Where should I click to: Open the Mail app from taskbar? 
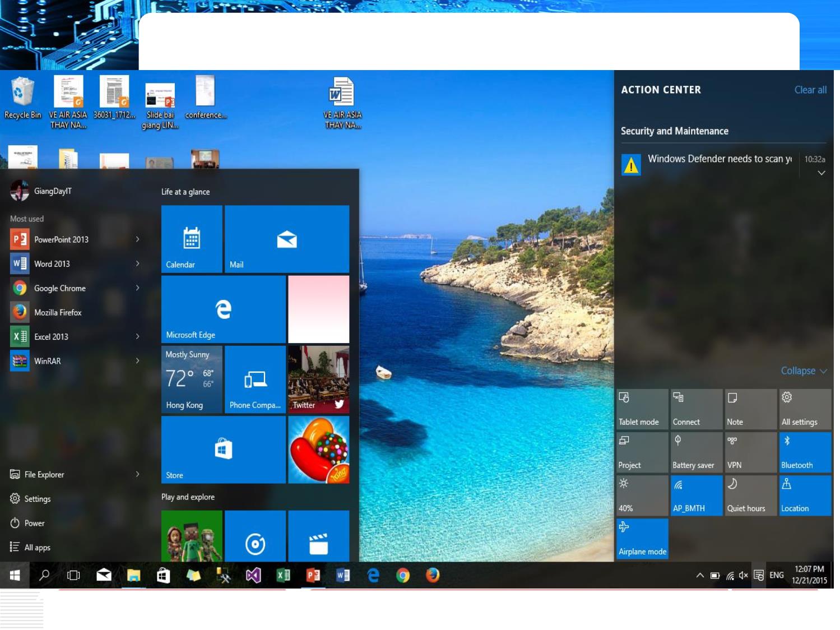point(104,575)
